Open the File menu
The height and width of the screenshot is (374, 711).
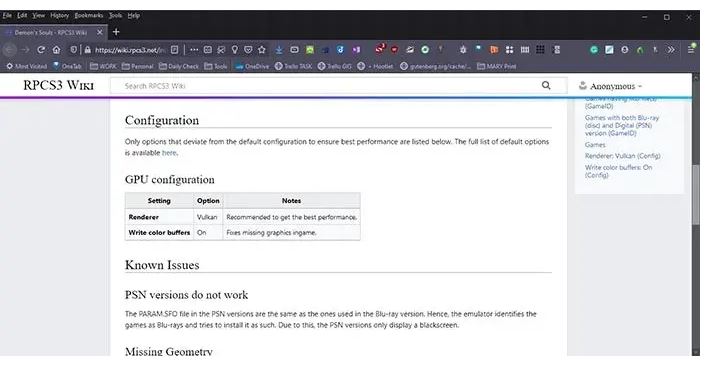[x=7, y=15]
